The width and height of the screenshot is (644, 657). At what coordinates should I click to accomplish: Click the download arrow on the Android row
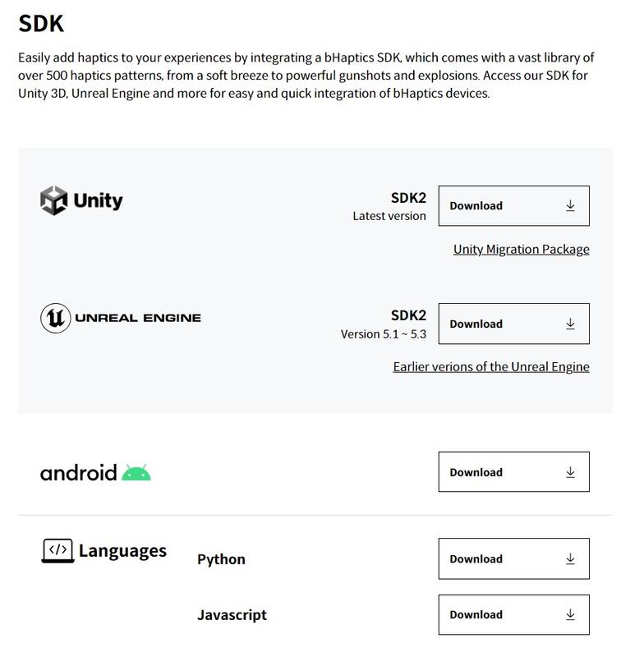point(568,471)
